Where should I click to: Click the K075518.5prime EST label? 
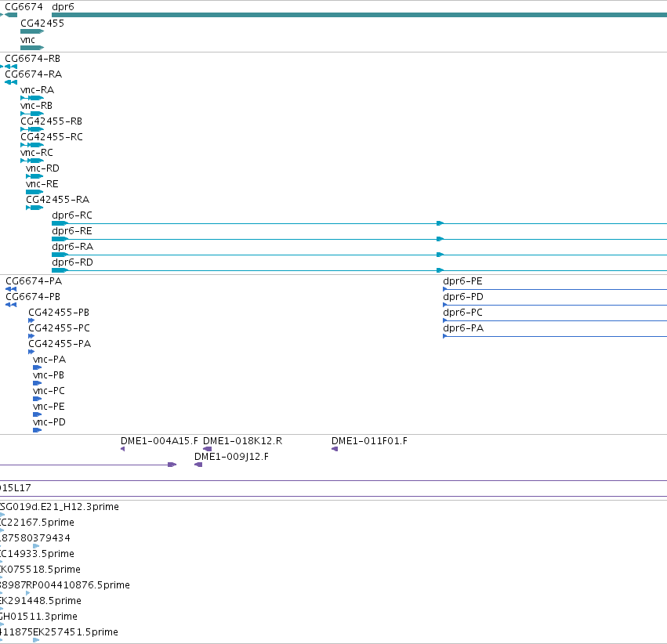41,570
